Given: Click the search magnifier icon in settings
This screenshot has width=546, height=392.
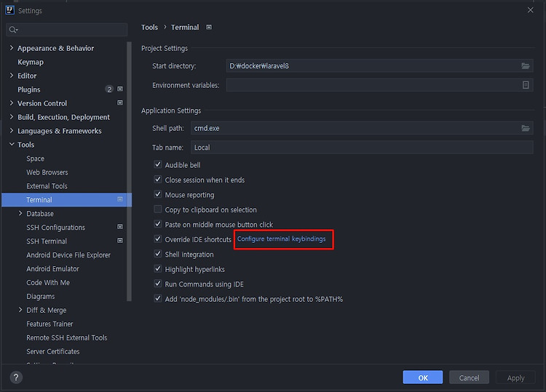Looking at the screenshot, I should [x=13, y=30].
